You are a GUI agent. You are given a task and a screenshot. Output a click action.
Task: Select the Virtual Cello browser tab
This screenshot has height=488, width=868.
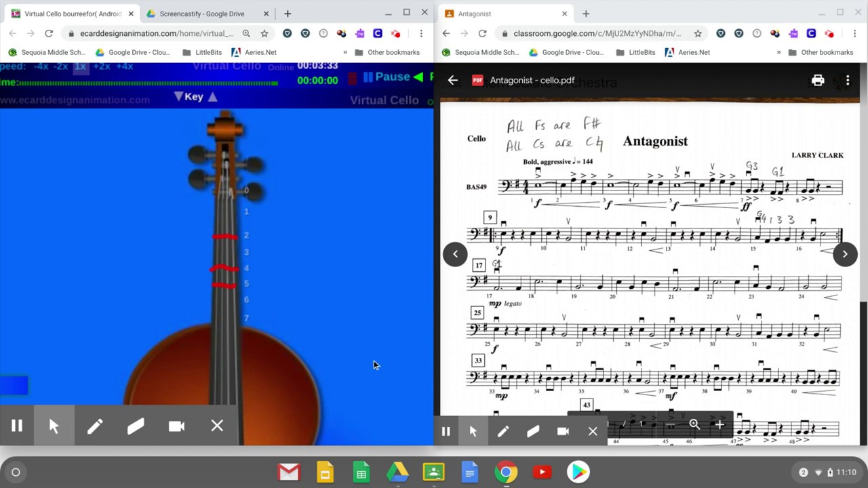(x=73, y=14)
